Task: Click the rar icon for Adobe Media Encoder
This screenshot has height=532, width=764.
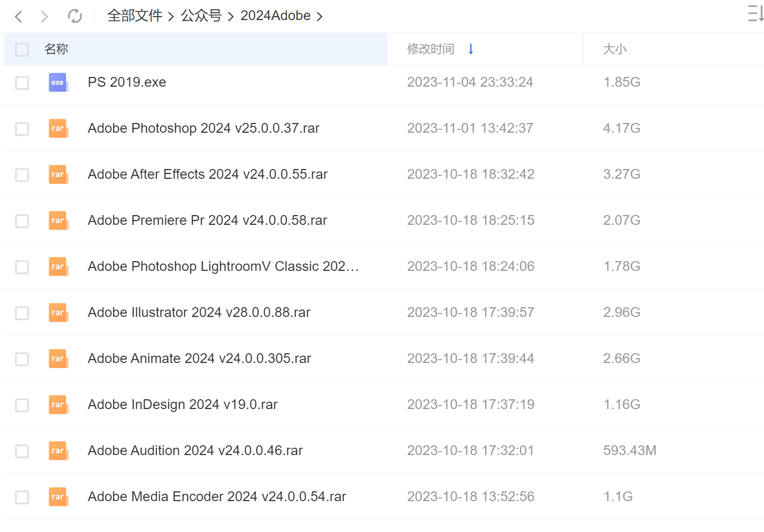Action: point(58,497)
